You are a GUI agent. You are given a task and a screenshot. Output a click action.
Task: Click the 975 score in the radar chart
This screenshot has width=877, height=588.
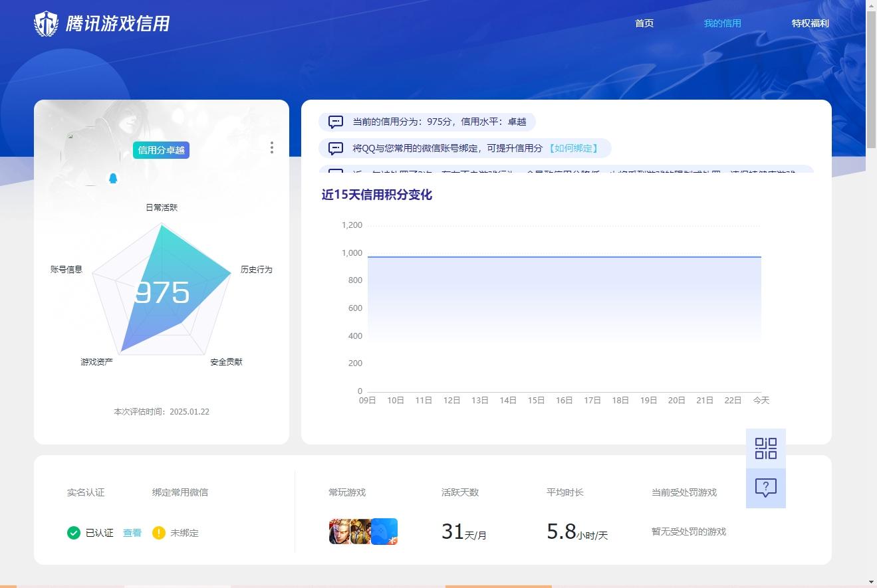[x=162, y=293]
